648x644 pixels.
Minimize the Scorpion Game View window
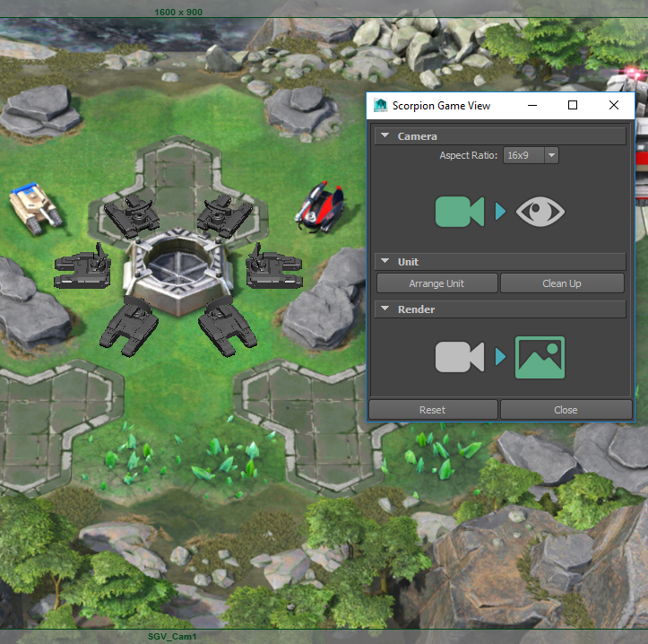532,106
